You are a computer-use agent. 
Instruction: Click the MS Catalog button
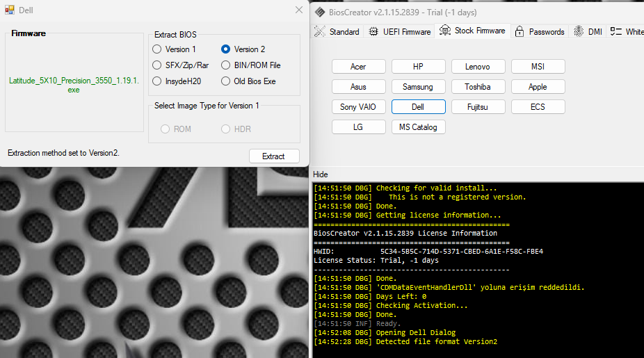click(x=418, y=127)
